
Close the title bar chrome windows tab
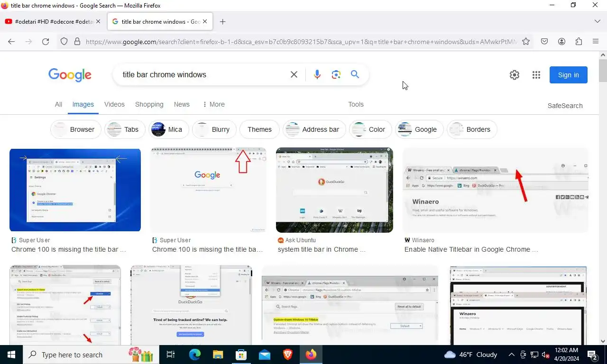click(x=205, y=21)
